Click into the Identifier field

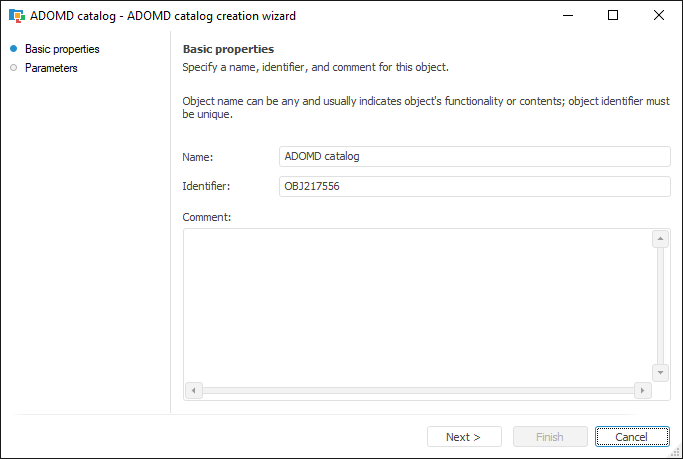474,187
